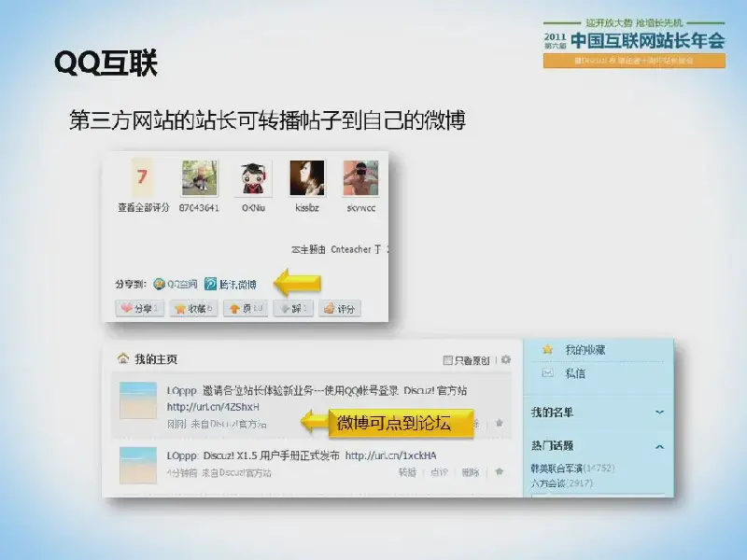Click the 我的主页 title text
Screen dimensions: 747x560
156,359
